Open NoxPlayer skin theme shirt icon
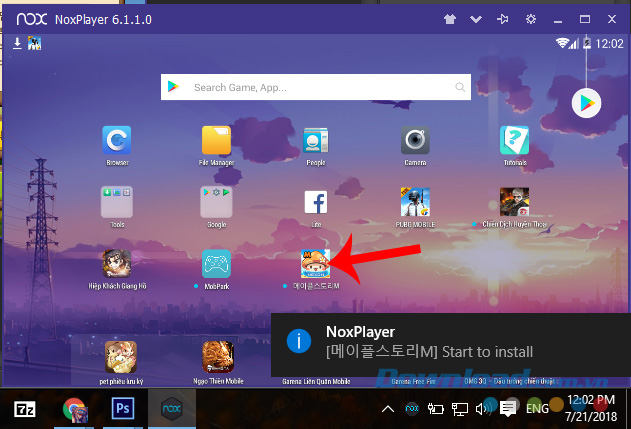Image resolution: width=631 pixels, height=429 pixels. (450, 19)
